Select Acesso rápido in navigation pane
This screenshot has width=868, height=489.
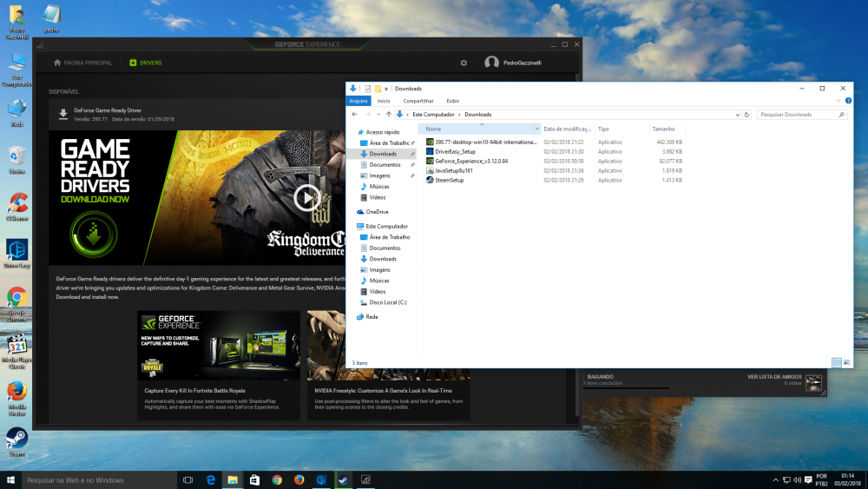coord(378,132)
